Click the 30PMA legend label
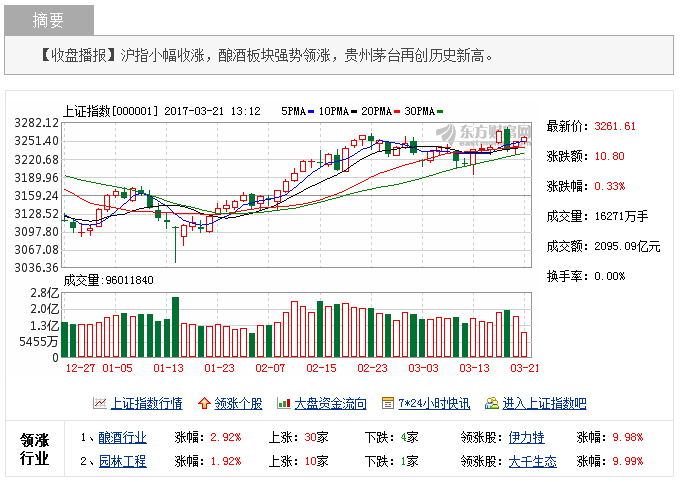Viewport: 682px width, 482px height. [x=419, y=111]
